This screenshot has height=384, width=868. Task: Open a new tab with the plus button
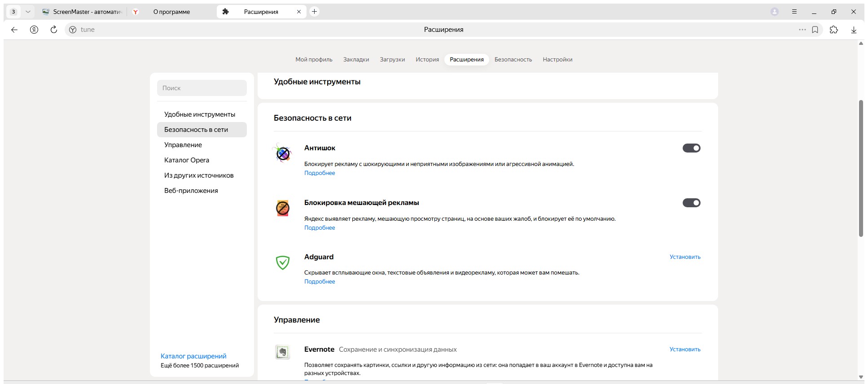point(315,12)
